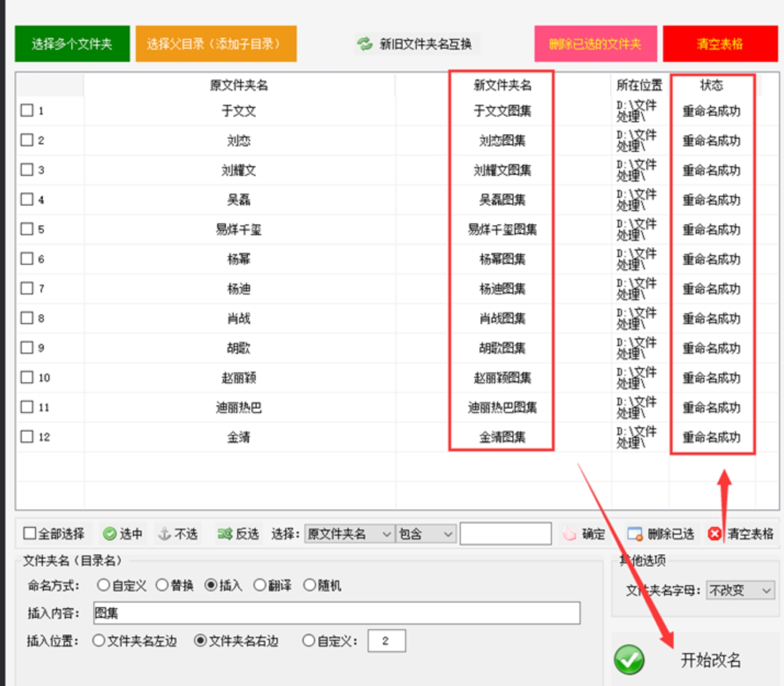The height and width of the screenshot is (686, 784).
Task: Click 重命名成功 status in row 7
Action: (x=712, y=289)
